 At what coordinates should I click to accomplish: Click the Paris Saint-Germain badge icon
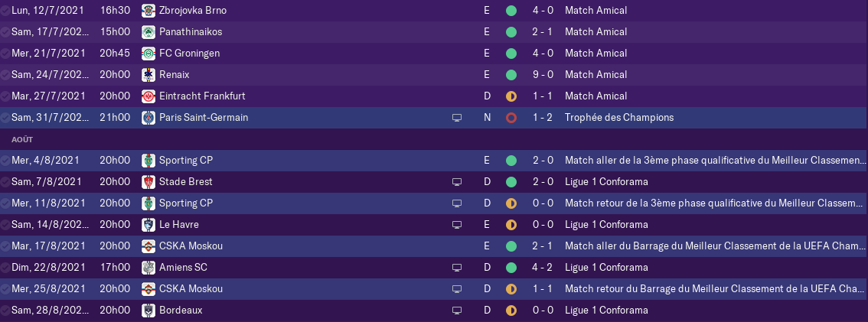(148, 118)
